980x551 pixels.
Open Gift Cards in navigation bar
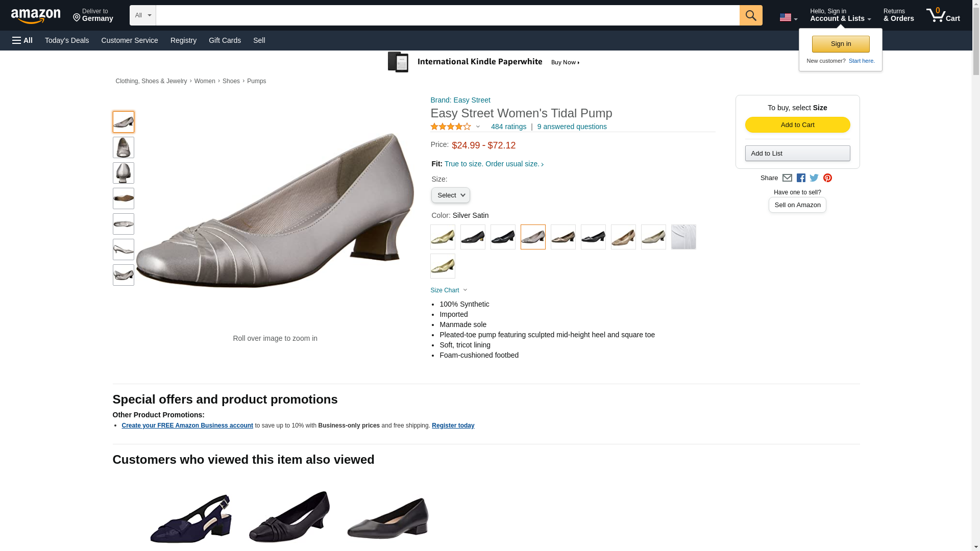[225, 40]
